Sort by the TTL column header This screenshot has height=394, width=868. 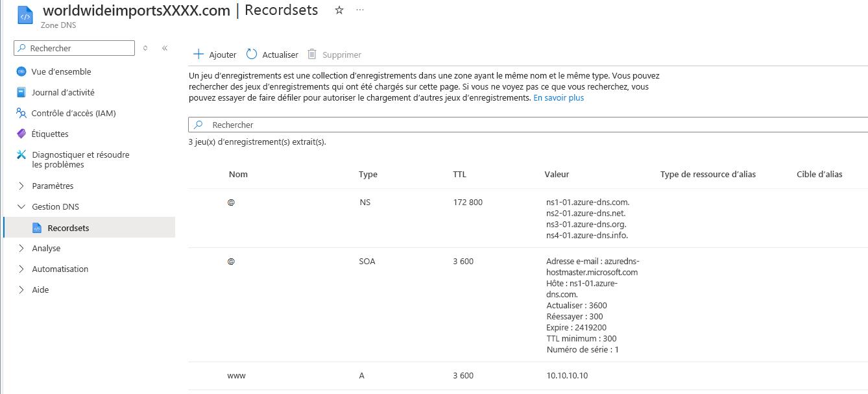(459, 174)
